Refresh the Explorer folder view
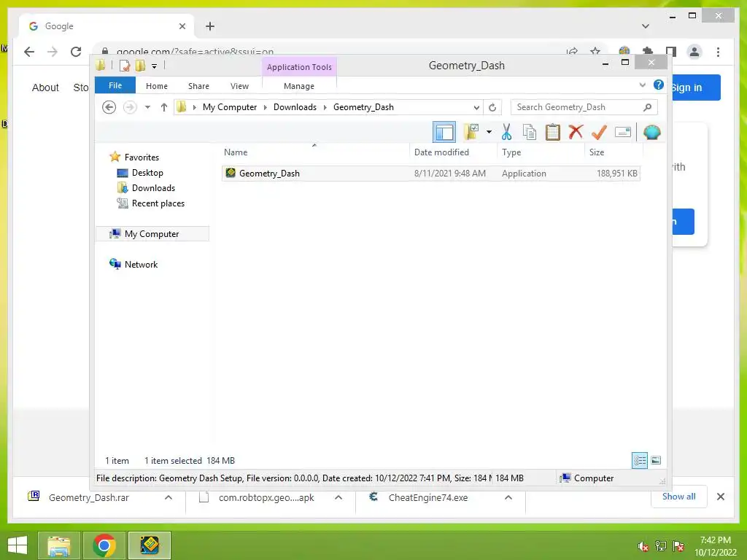 pyautogui.click(x=492, y=108)
